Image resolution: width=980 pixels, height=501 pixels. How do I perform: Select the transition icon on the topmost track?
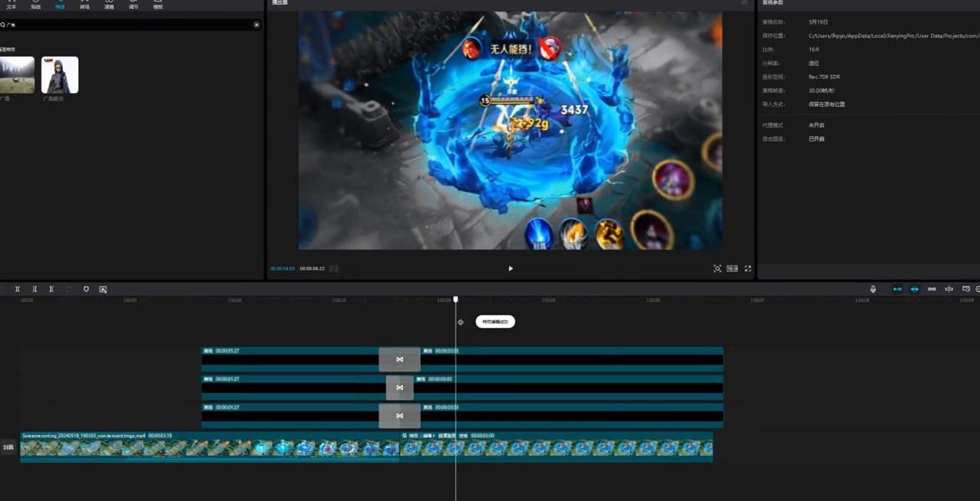tap(400, 359)
